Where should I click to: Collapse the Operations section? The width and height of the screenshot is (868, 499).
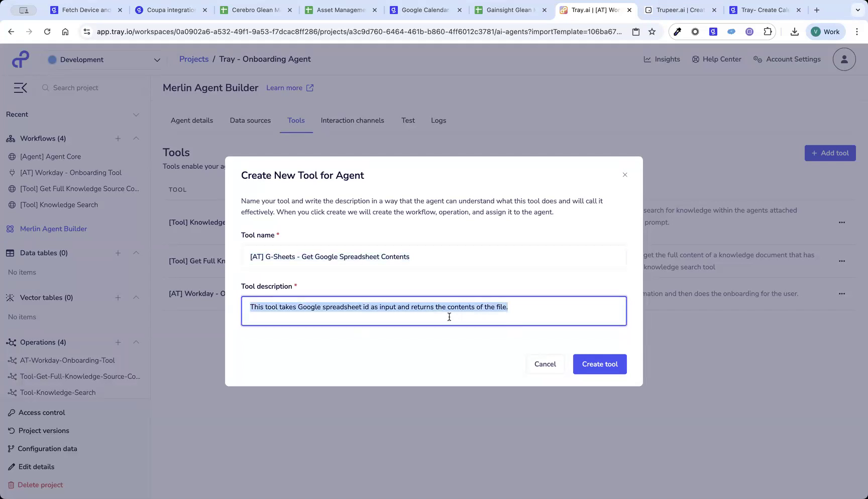[136, 342]
